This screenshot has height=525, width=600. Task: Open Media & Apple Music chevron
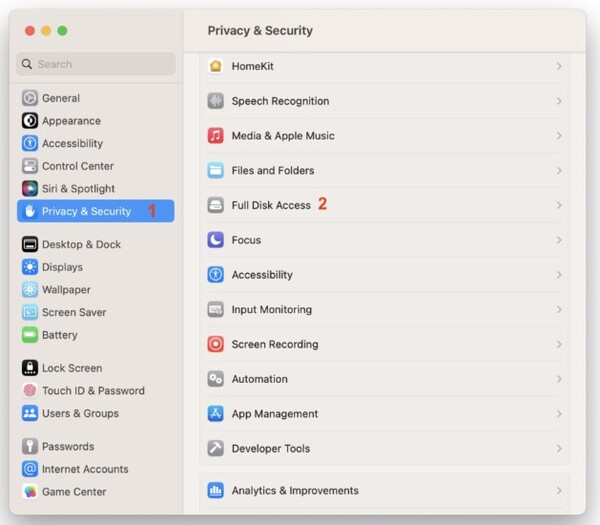coord(559,136)
